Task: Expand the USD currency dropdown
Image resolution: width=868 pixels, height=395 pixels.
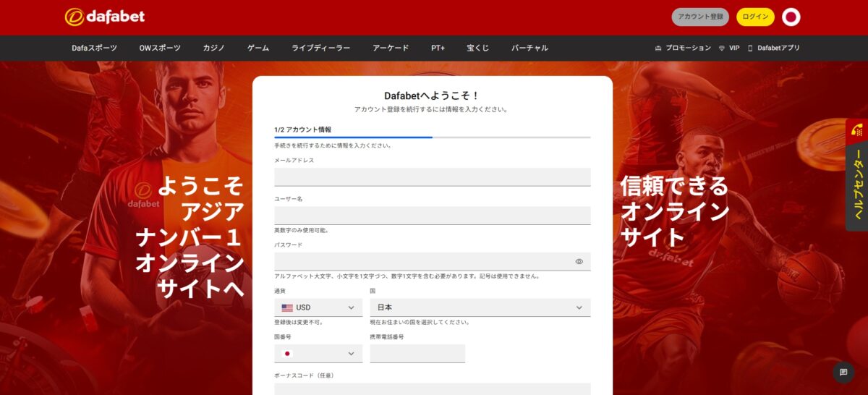Action: click(318, 307)
